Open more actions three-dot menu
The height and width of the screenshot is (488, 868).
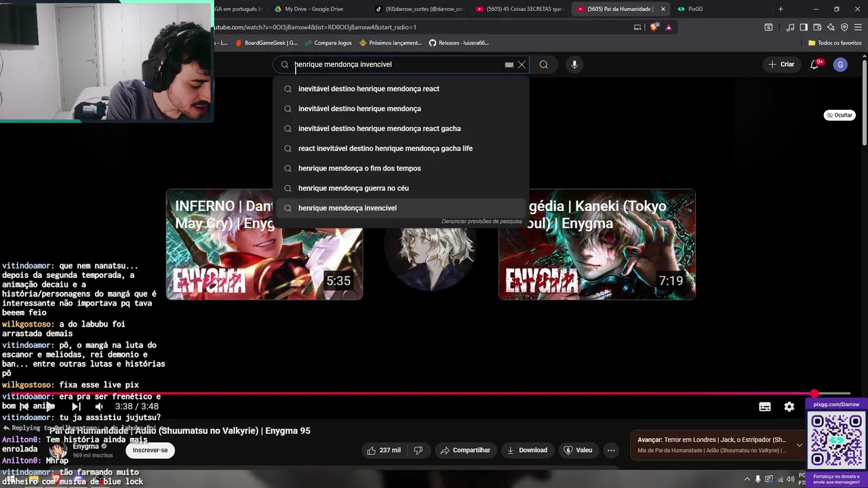pos(611,450)
